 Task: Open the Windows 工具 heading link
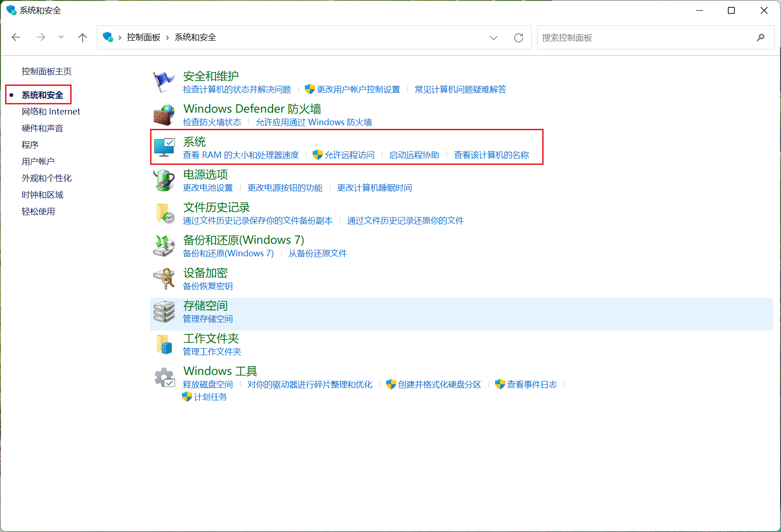pos(220,371)
